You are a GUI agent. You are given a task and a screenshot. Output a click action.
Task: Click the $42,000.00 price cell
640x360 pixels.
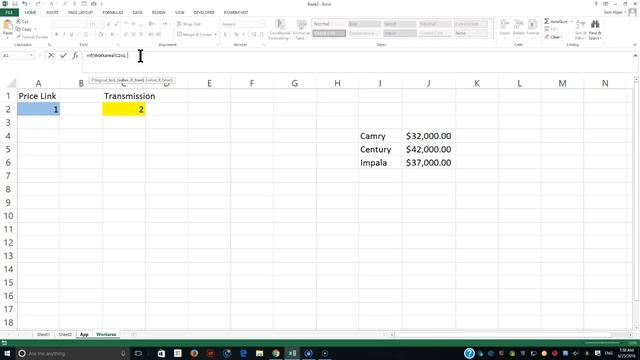click(428, 149)
